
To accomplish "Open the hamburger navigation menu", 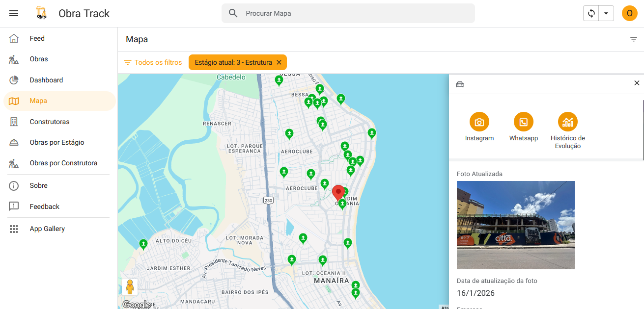I will point(14,13).
